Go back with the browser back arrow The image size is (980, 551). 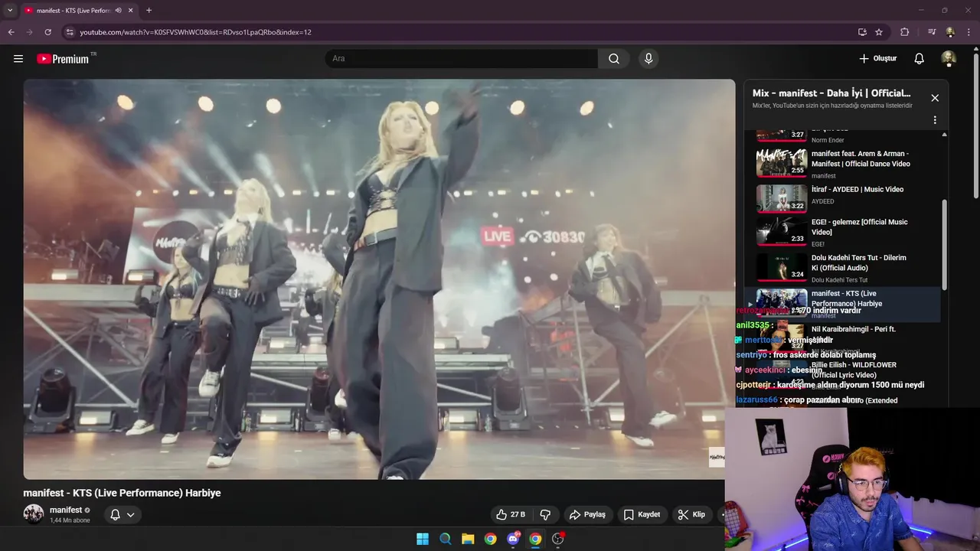(11, 32)
